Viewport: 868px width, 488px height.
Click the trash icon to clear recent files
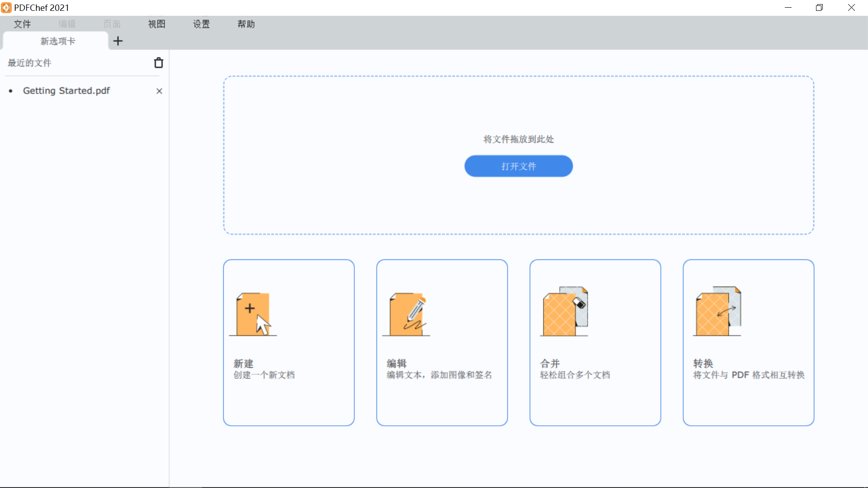coord(158,63)
